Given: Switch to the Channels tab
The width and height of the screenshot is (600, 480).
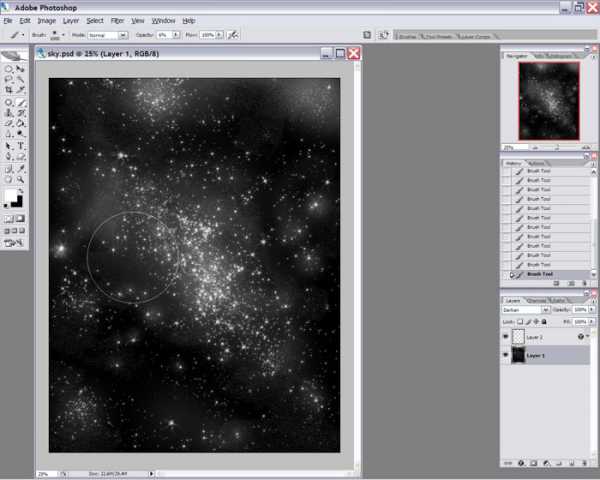Looking at the screenshot, I should click(x=537, y=299).
